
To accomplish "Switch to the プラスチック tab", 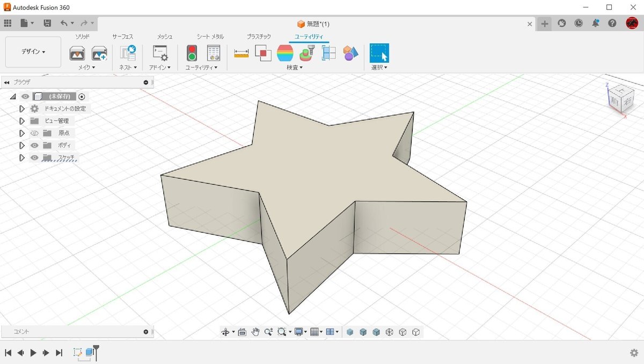I will coord(259,37).
